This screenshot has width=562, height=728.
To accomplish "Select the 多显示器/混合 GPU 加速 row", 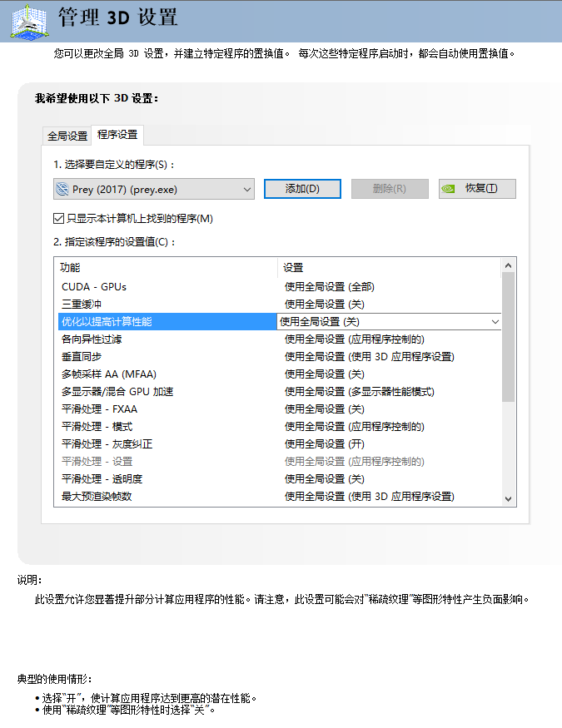I will click(280, 392).
